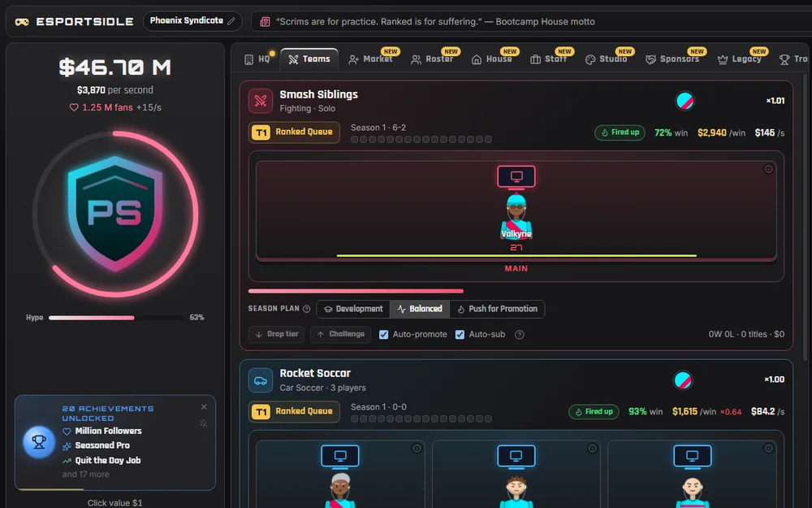This screenshot has width=812, height=508.
Task: Edit team name with pencil icon
Action: 231,21
